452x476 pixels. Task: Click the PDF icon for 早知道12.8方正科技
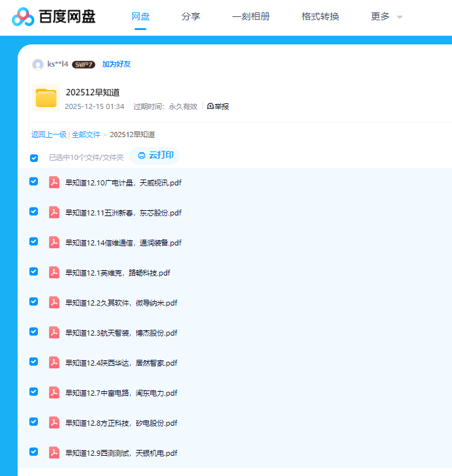coord(54,423)
